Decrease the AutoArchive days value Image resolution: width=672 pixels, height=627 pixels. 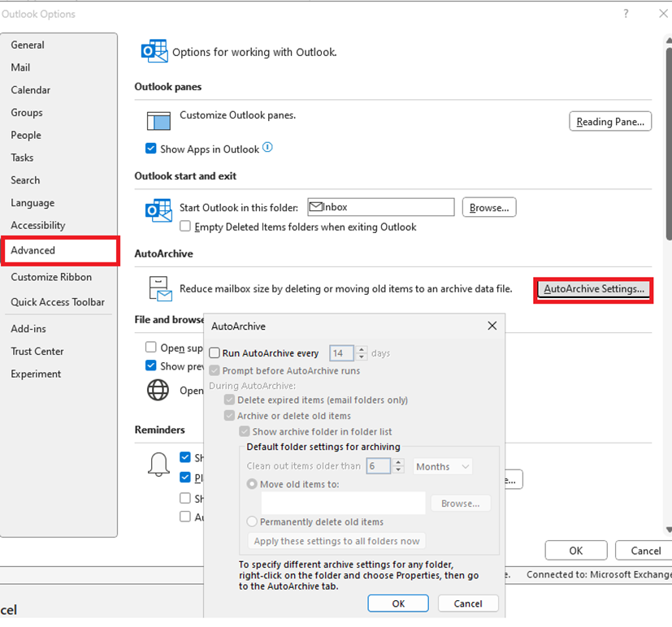point(362,357)
